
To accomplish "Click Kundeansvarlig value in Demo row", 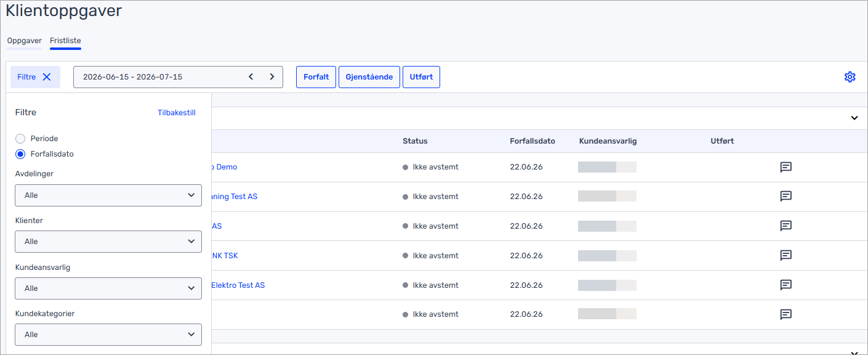I will 607,167.
